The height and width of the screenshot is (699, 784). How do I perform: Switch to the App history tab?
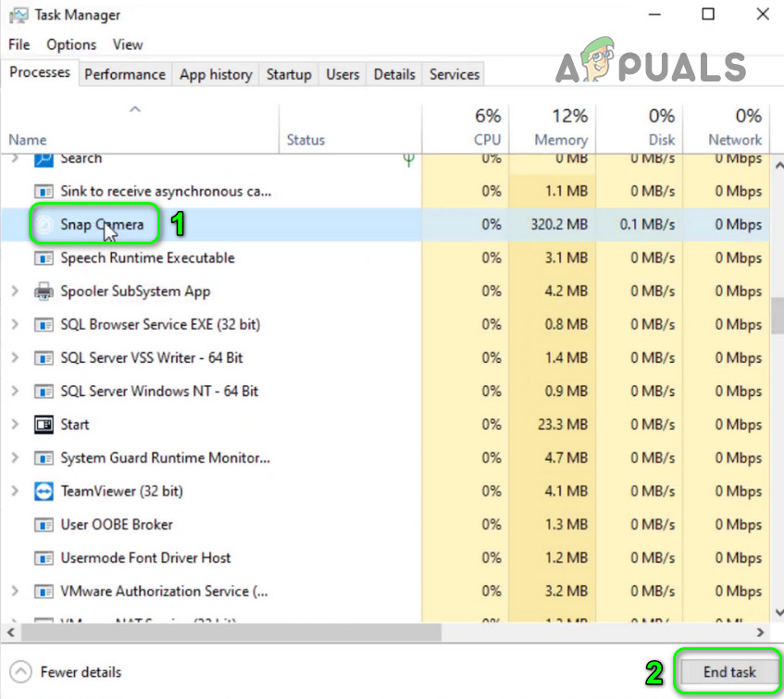coord(216,74)
